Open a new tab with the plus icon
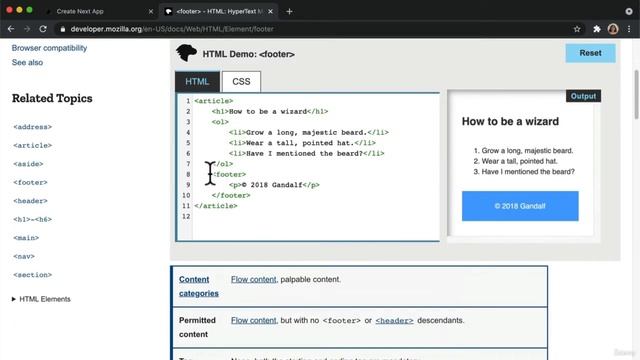Screen dimensions: 640x360 pyautogui.click(x=289, y=11)
